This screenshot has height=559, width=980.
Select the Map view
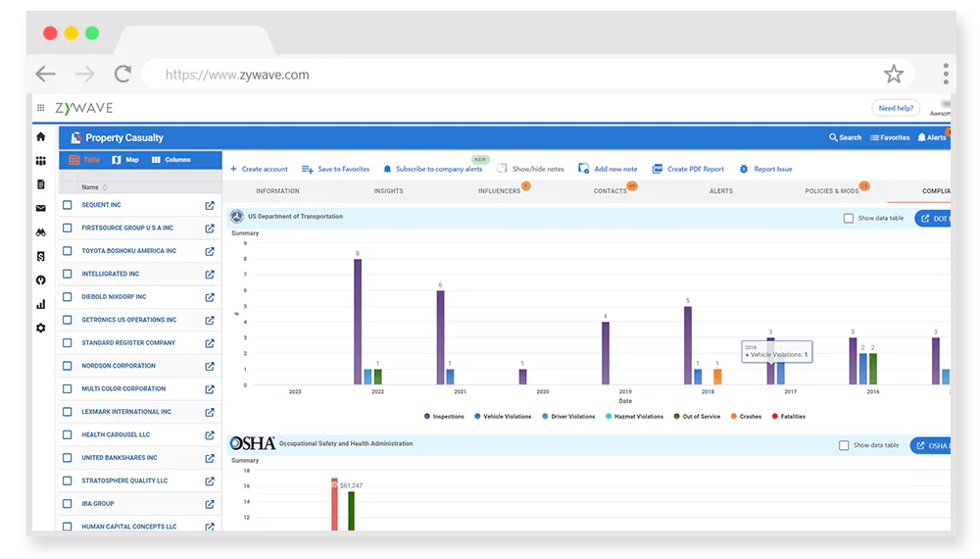pyautogui.click(x=125, y=160)
